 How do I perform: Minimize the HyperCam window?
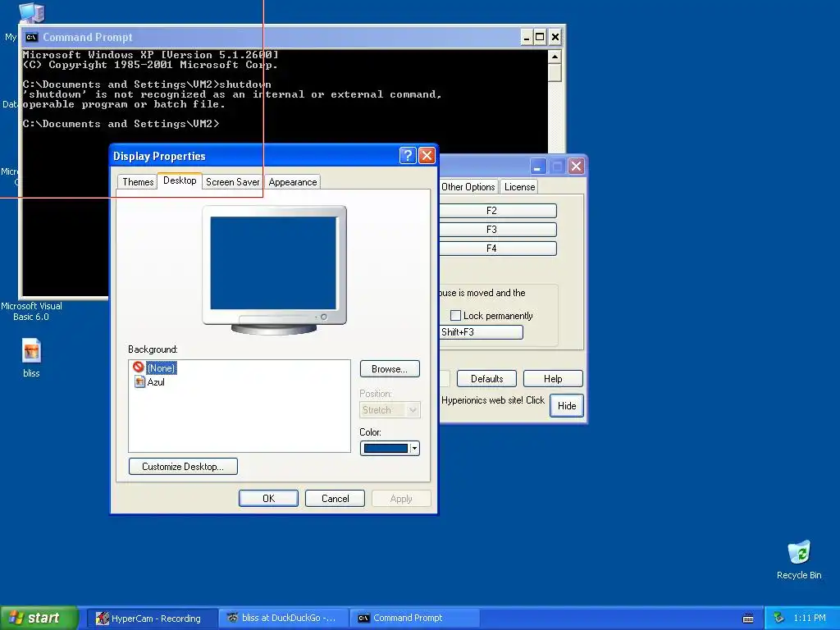538,166
